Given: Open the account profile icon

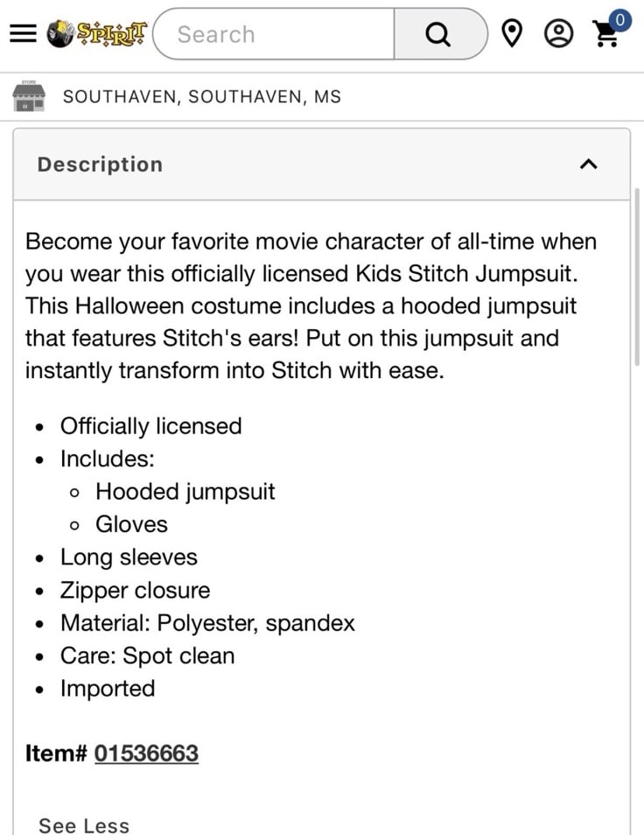Looking at the screenshot, I should click(x=558, y=34).
